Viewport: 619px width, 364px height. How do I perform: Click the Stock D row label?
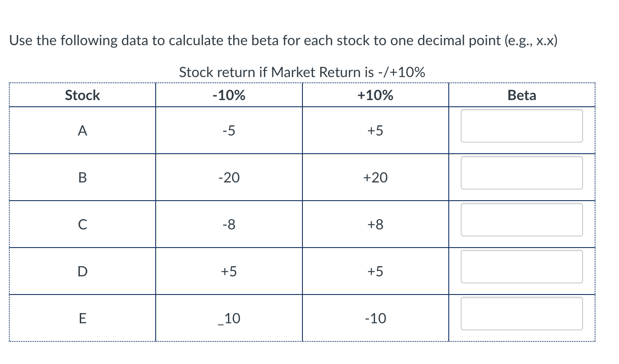(82, 271)
